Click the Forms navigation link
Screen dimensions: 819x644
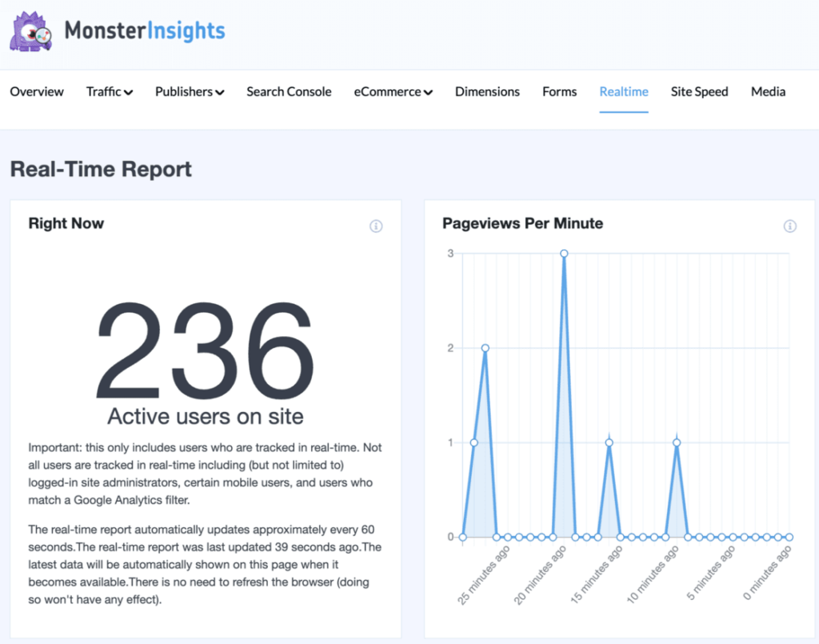tap(559, 92)
